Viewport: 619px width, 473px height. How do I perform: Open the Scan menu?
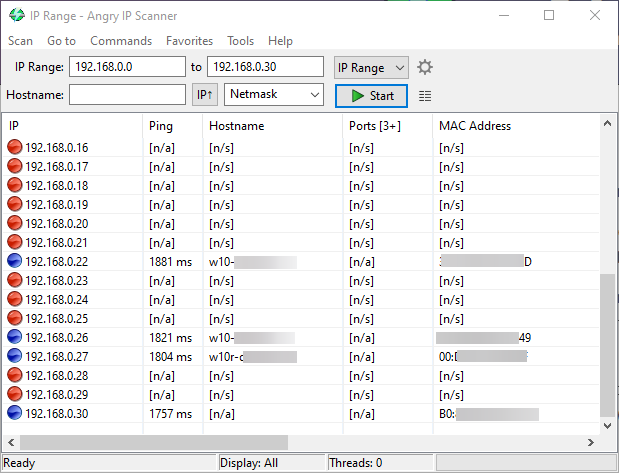pyautogui.click(x=21, y=41)
